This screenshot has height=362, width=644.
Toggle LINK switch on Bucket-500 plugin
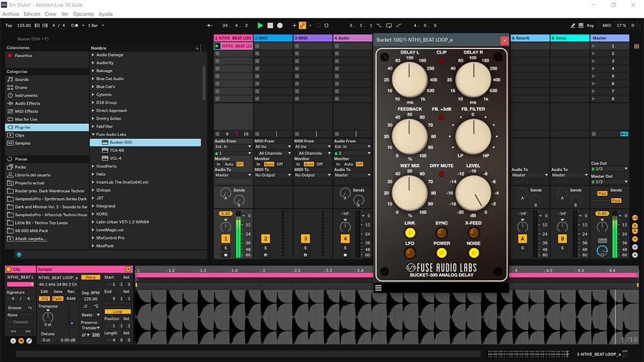[x=410, y=233]
